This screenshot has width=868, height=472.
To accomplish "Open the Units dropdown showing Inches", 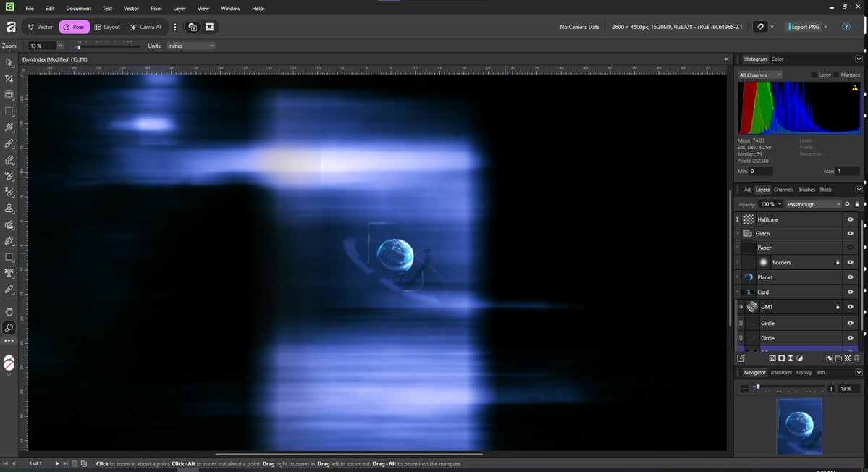I will (190, 45).
